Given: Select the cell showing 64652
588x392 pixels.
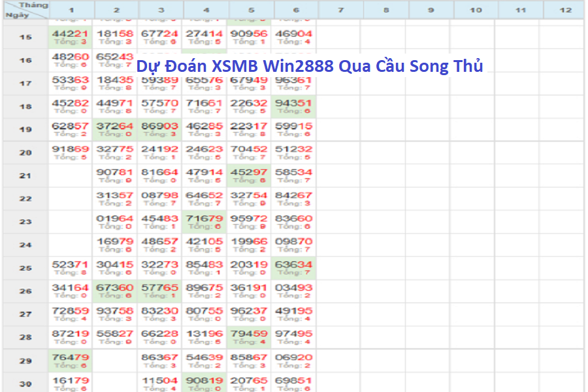Looking at the screenshot, I should [204, 199].
